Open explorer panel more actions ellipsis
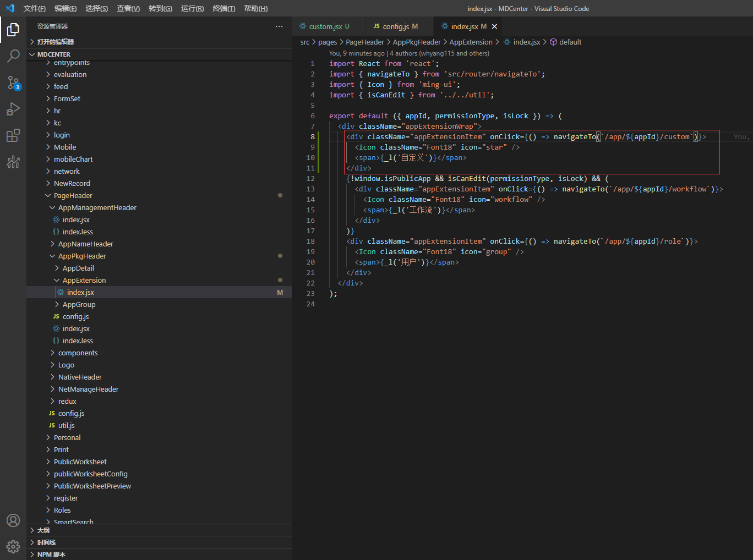 279,26
